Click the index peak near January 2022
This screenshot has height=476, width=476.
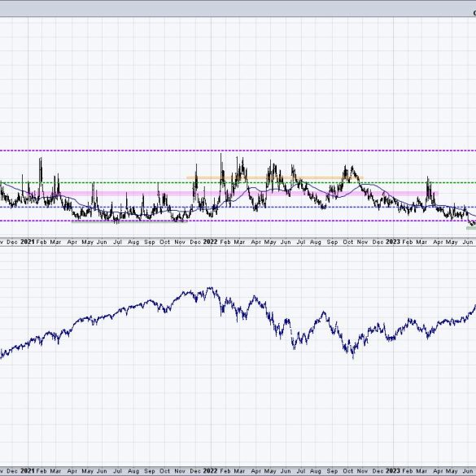211,289
